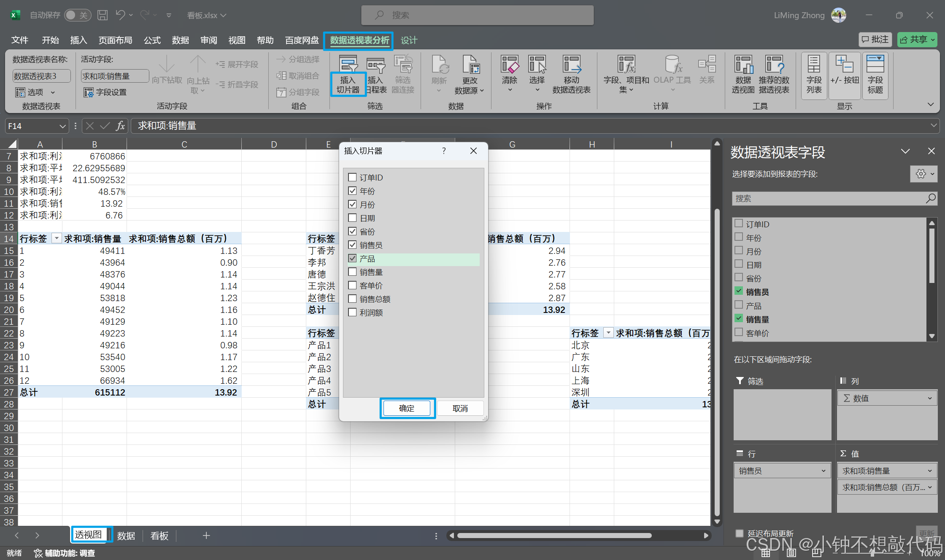Open Field Settings (字段设置)

[105, 92]
